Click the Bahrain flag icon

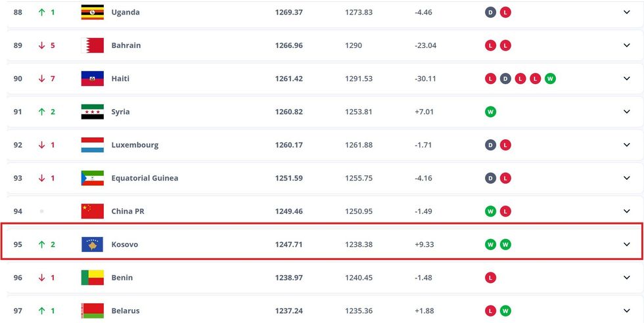[x=92, y=45]
